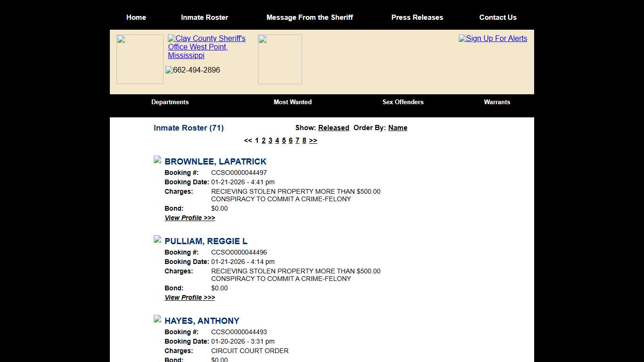Image resolution: width=644 pixels, height=362 pixels.
Task: Click the next page arrow
Action: coord(313,140)
